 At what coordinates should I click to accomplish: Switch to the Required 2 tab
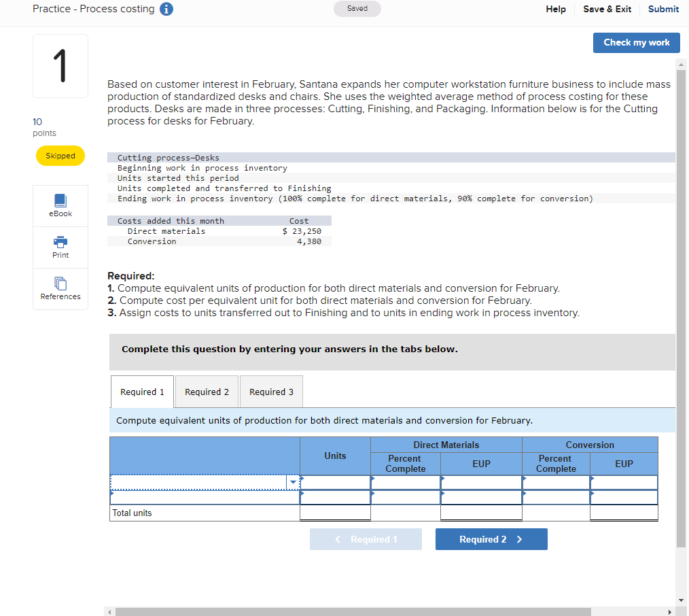(207, 391)
